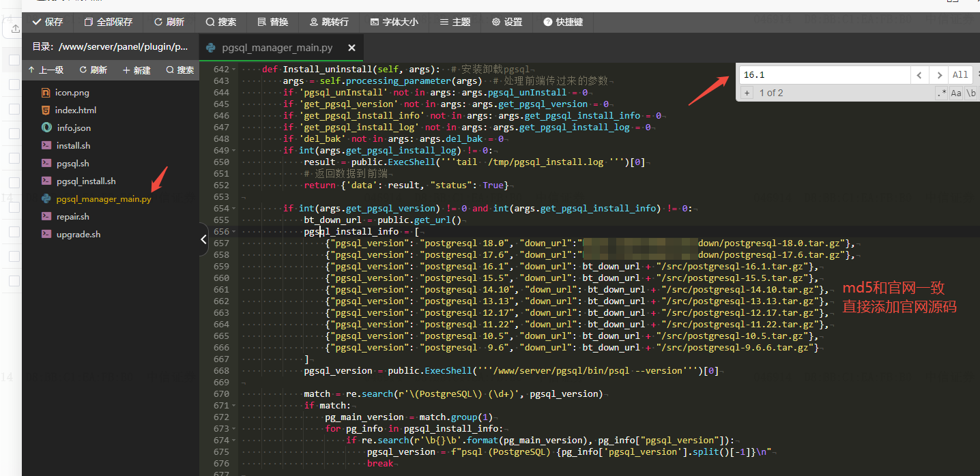
Task: Fold the code block at line 642
Action: tap(234, 70)
